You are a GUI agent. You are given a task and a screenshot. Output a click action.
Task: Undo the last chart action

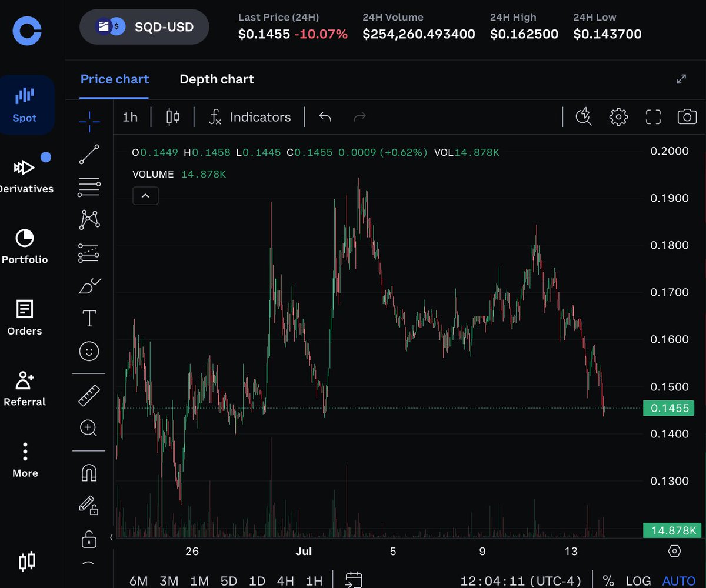point(325,117)
